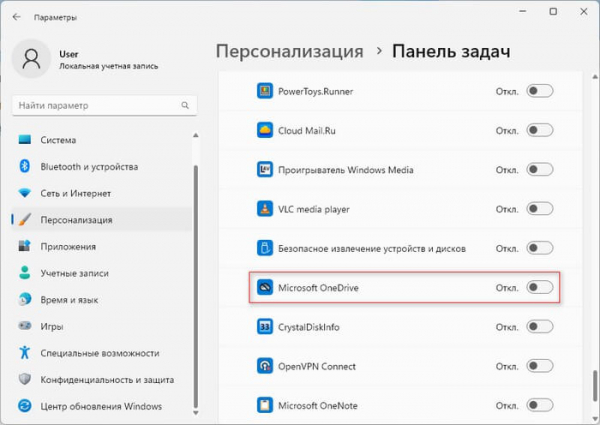Image resolution: width=600 pixels, height=425 pixels.
Task: Open the Приложения section
Action: tap(101, 246)
